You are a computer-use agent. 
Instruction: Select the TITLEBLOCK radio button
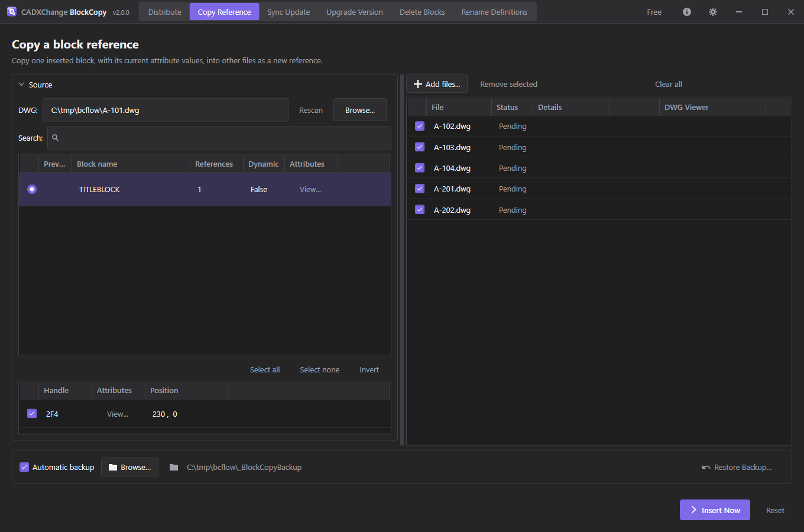pos(32,189)
